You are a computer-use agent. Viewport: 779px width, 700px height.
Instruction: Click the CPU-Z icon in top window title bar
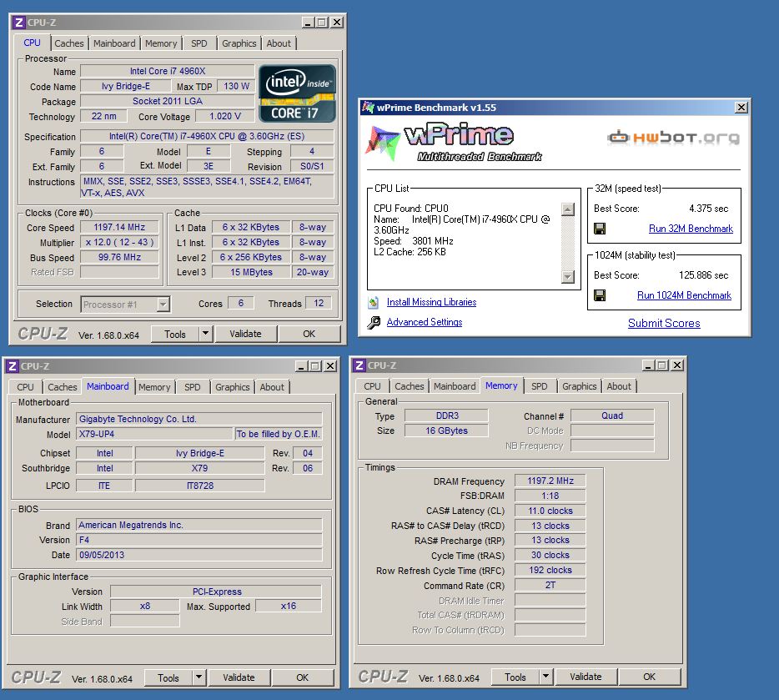pos(19,23)
